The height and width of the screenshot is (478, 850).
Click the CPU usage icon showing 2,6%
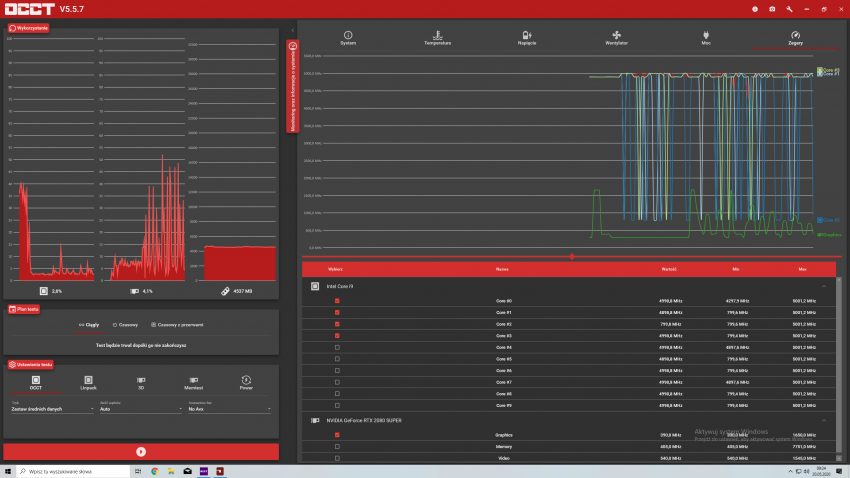(x=44, y=291)
